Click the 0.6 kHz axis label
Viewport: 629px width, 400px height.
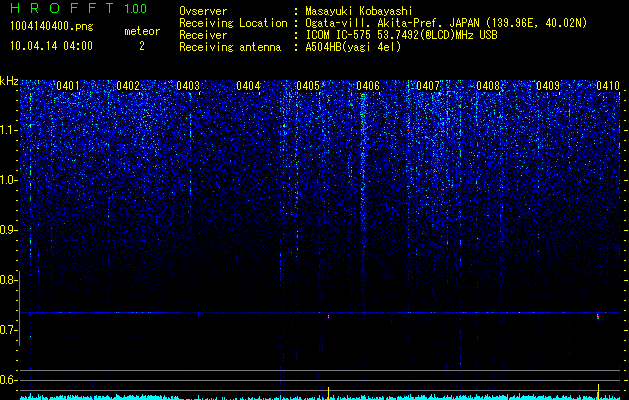pyautogui.click(x=8, y=380)
